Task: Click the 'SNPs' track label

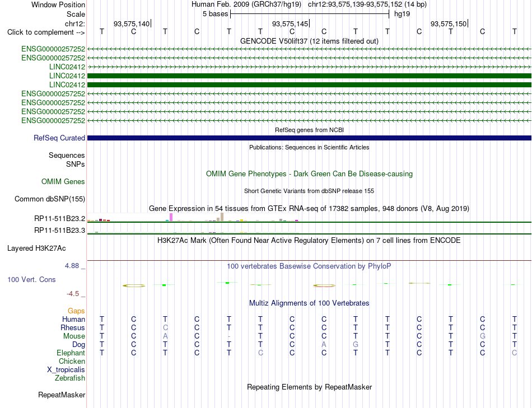Action: pos(76,164)
